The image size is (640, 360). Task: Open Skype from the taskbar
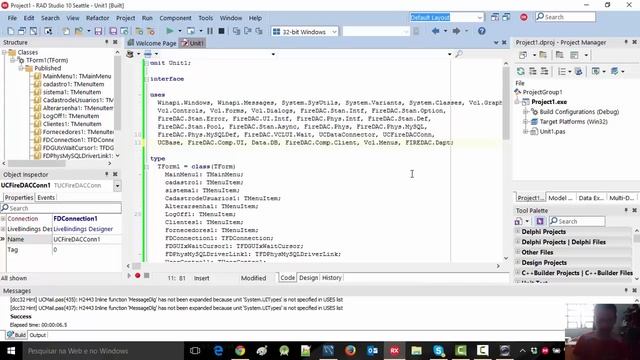[x=438, y=351]
